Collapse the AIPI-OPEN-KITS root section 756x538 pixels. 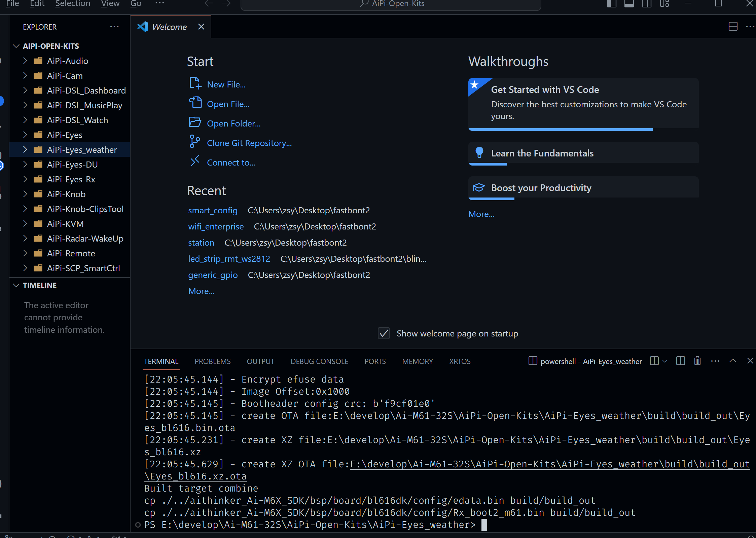coord(16,46)
